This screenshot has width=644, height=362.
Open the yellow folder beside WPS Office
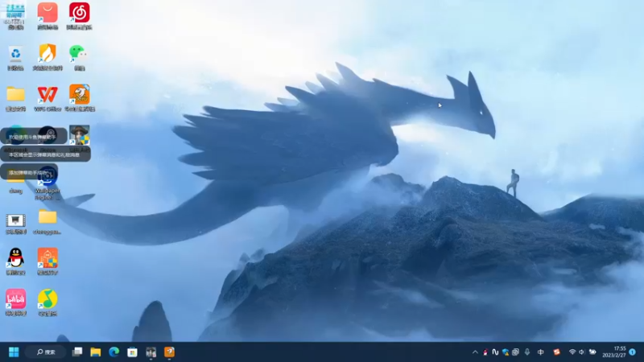[15, 94]
